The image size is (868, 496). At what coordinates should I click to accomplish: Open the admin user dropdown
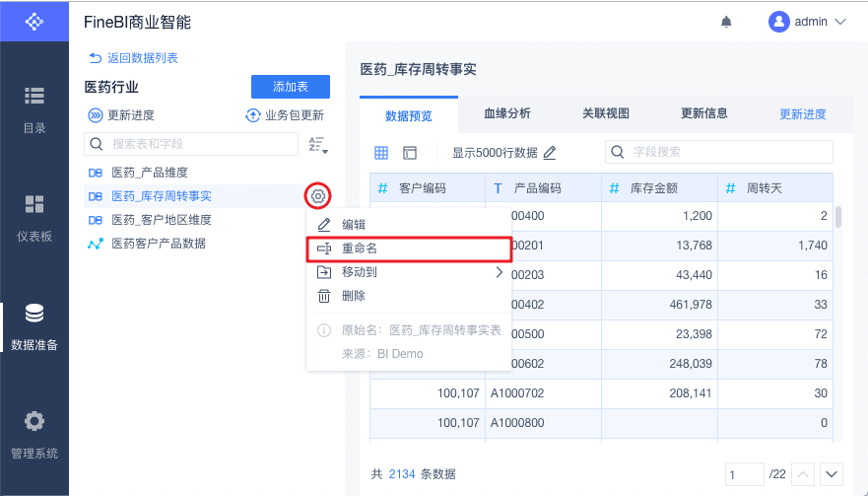pos(808,21)
